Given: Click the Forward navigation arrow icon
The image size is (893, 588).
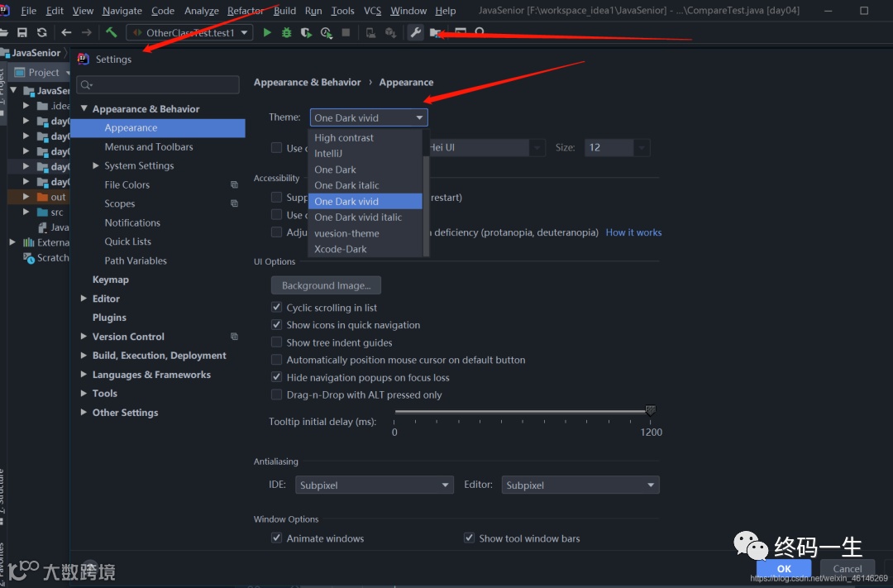Looking at the screenshot, I should point(87,32).
